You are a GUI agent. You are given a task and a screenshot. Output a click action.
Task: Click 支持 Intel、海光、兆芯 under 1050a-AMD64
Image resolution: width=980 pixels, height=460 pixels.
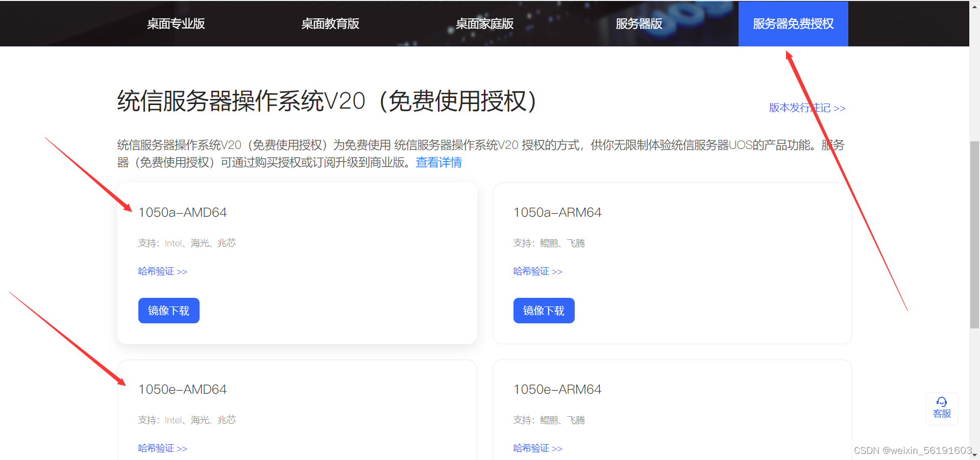coord(187,243)
